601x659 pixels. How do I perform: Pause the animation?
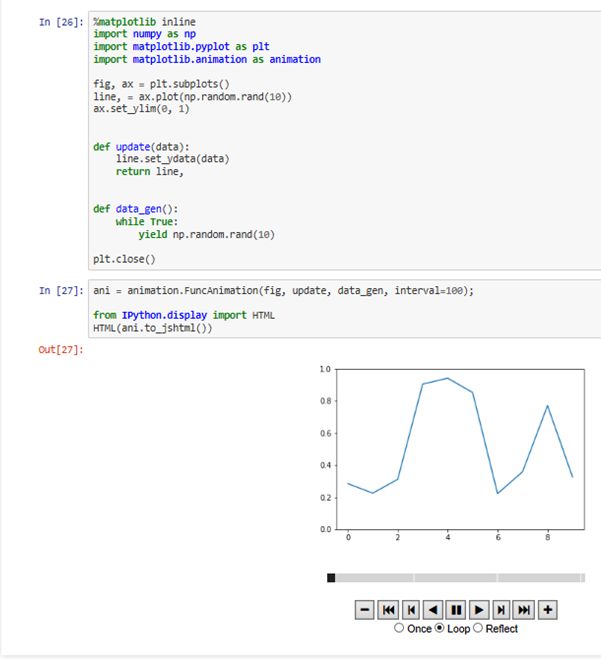tap(456, 609)
